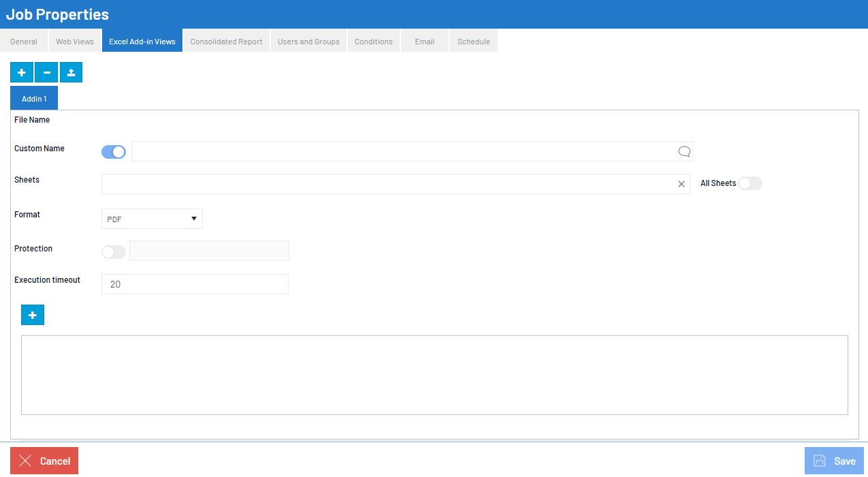
Task: Clear the Sheets field with the X icon
Action: pos(681,184)
